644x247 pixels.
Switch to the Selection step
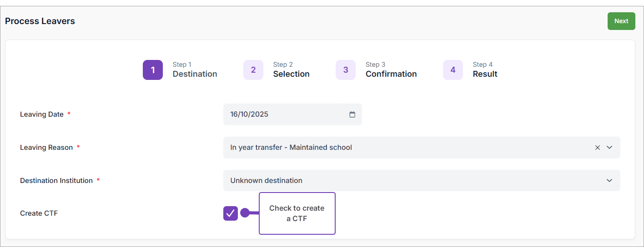point(291,74)
